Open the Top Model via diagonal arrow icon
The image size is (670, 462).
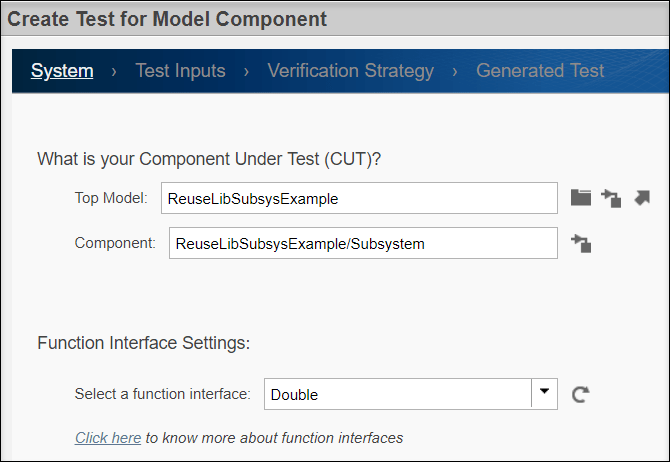pyautogui.click(x=642, y=197)
